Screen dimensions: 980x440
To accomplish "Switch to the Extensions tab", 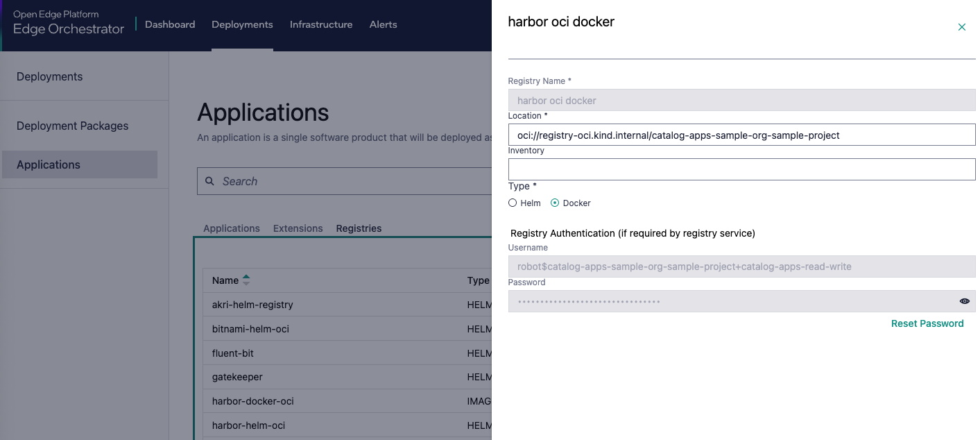I will [x=298, y=228].
